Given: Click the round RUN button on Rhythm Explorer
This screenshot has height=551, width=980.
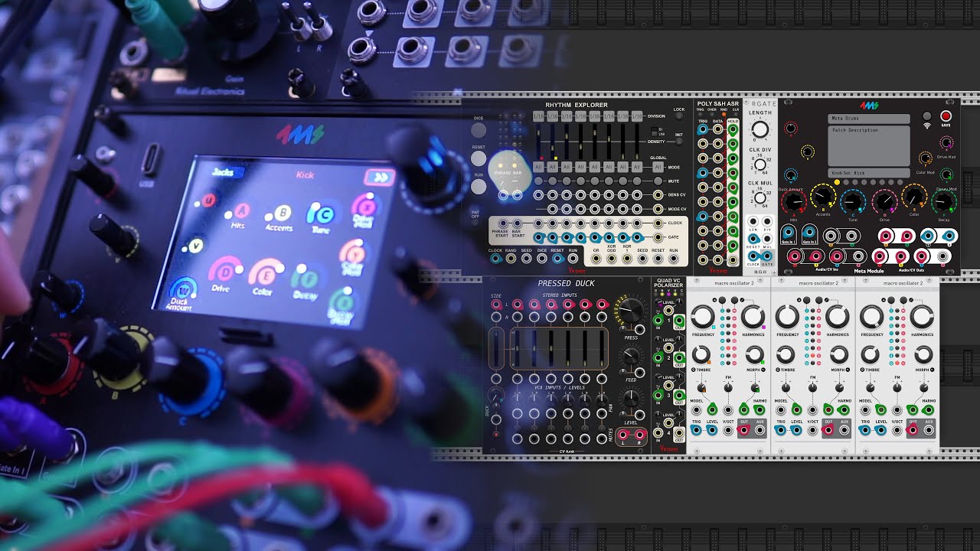Looking at the screenshot, I should click(479, 187).
